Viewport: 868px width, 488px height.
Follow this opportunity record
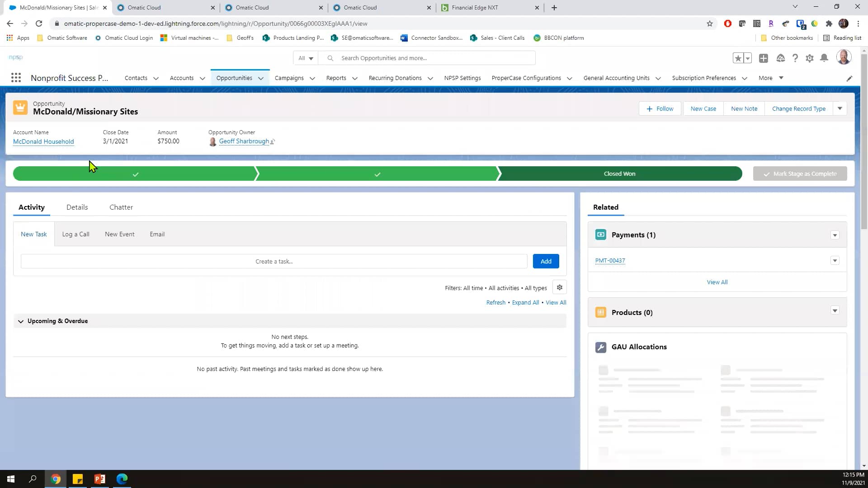(x=660, y=108)
